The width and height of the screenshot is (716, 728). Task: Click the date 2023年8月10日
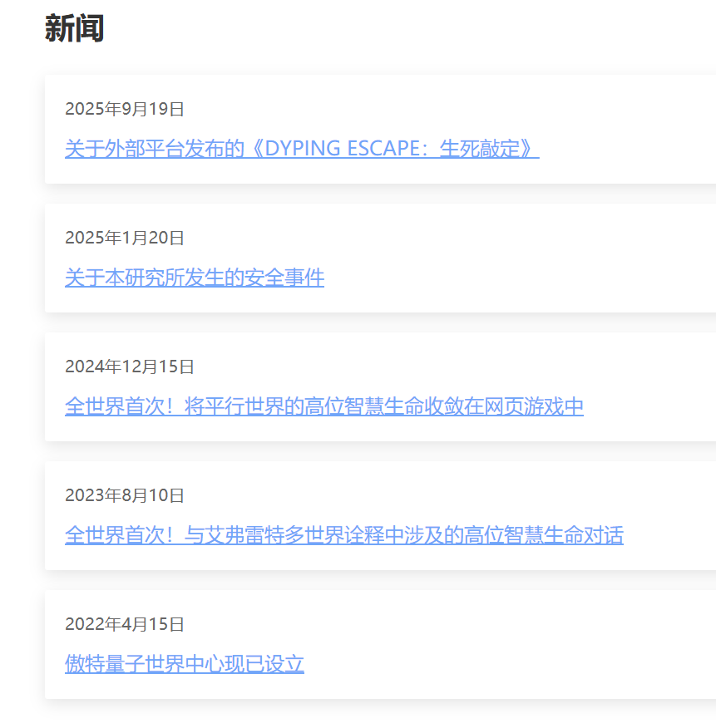125,495
